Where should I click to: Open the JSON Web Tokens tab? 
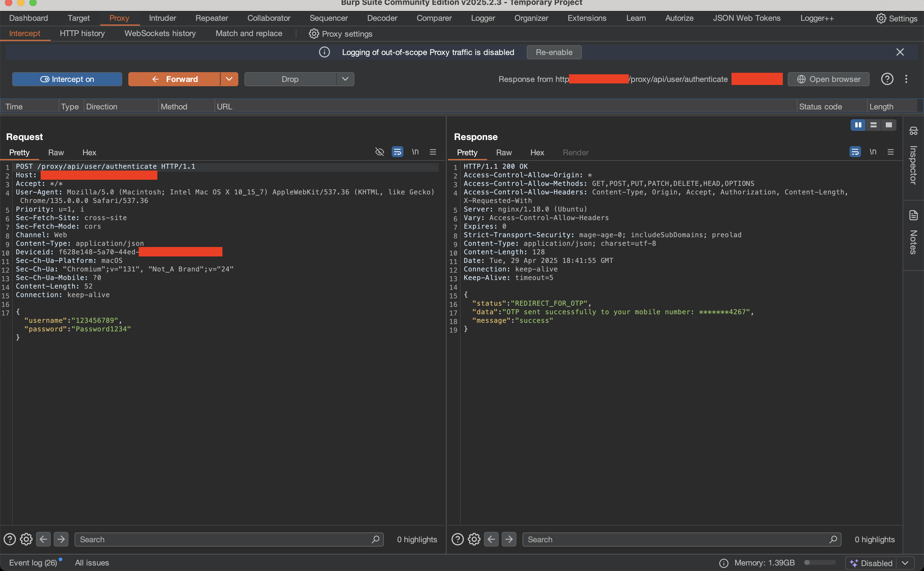(746, 18)
